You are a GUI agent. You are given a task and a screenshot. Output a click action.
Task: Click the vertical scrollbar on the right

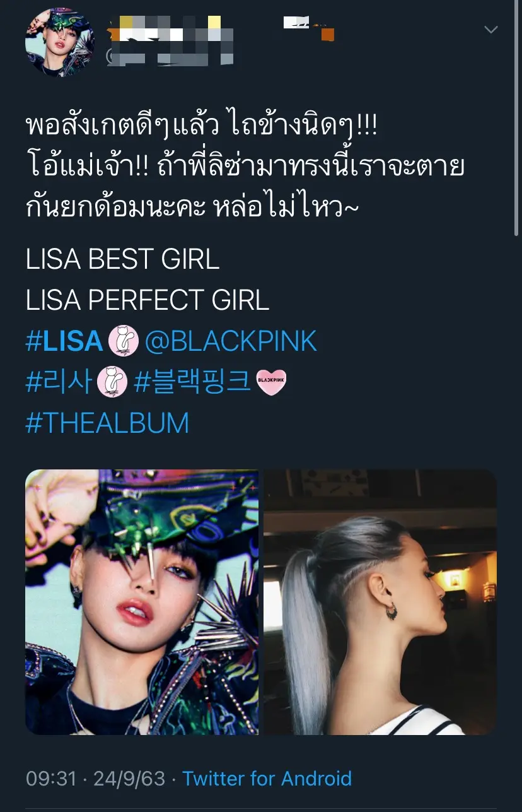(518, 120)
